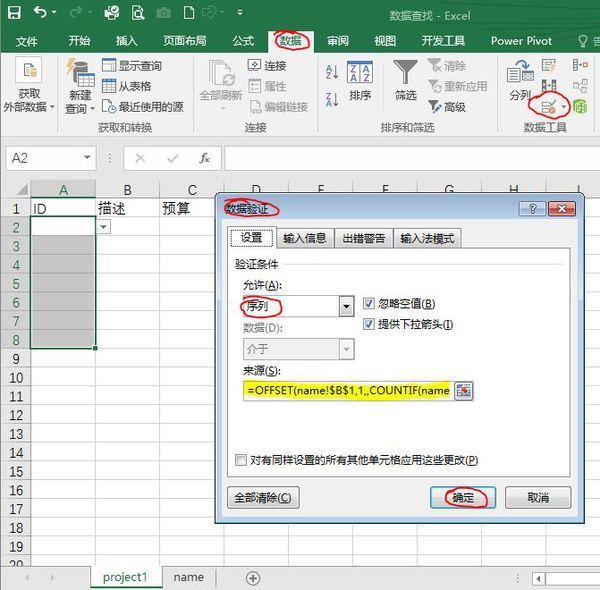Click the collapse-dialog range selector icon

click(x=463, y=391)
